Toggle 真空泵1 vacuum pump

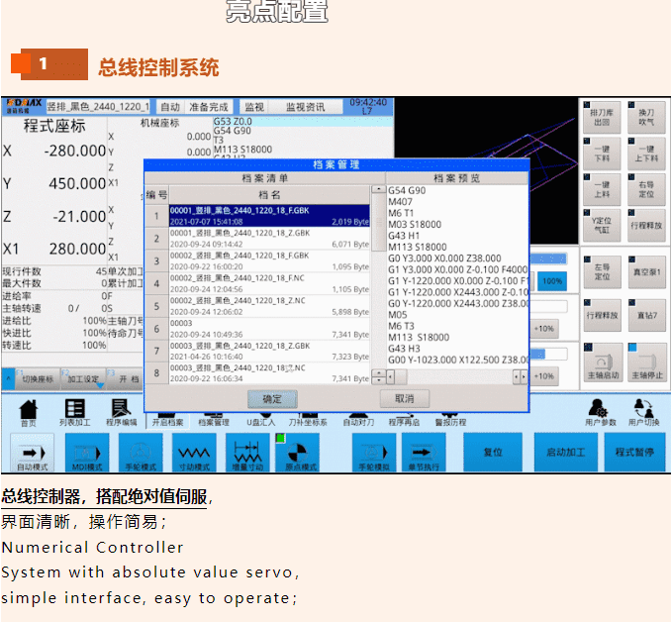pos(647,271)
